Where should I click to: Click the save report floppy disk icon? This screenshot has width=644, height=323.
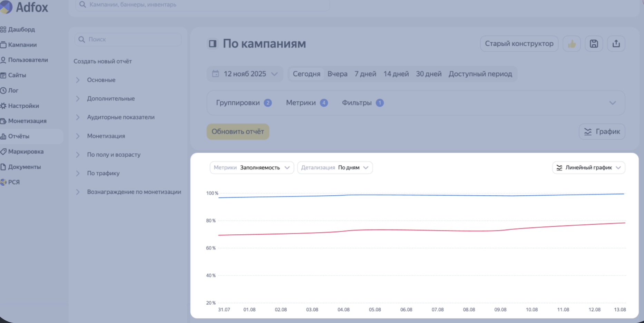(594, 44)
